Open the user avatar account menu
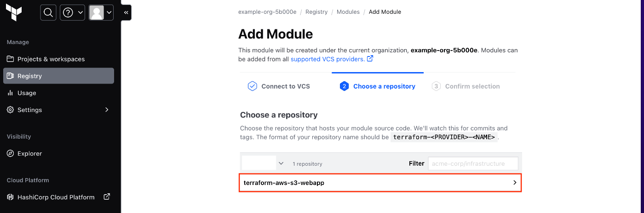 pyautogui.click(x=101, y=12)
